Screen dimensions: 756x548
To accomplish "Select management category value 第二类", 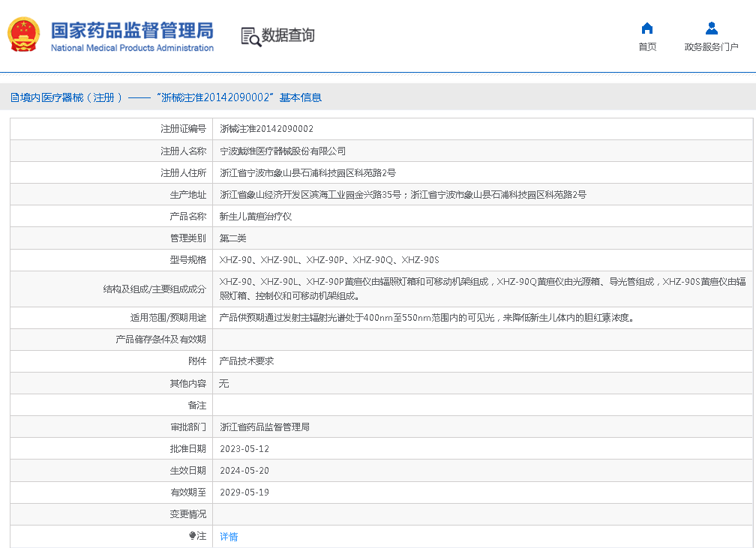I will pyautogui.click(x=232, y=238).
